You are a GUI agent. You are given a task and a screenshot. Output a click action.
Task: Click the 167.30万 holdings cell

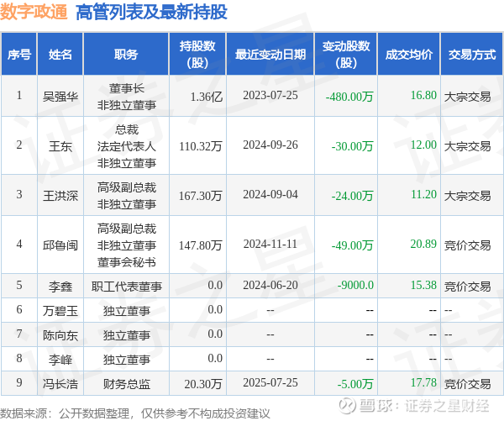pyautogui.click(x=201, y=196)
